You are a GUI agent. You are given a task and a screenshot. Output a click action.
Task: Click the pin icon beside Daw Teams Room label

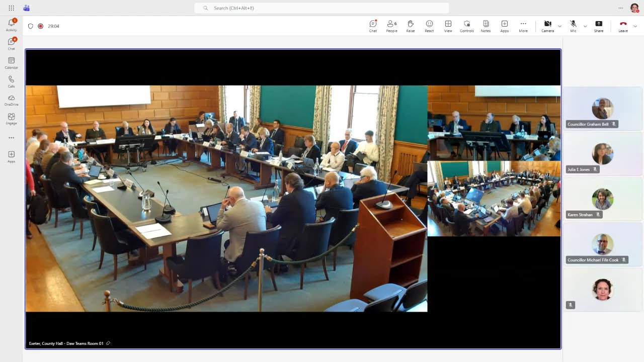pyautogui.click(x=108, y=343)
